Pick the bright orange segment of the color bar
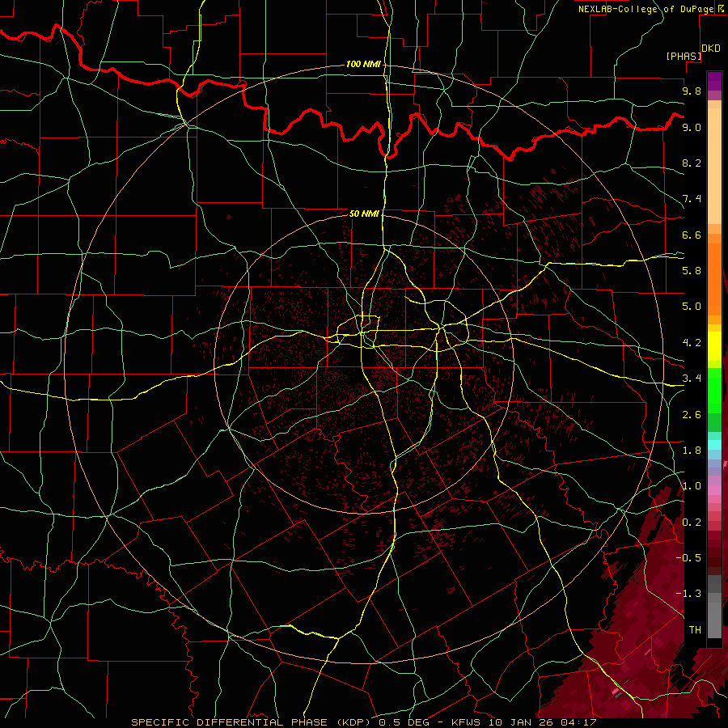The width and height of the screenshot is (728, 728). [714, 278]
